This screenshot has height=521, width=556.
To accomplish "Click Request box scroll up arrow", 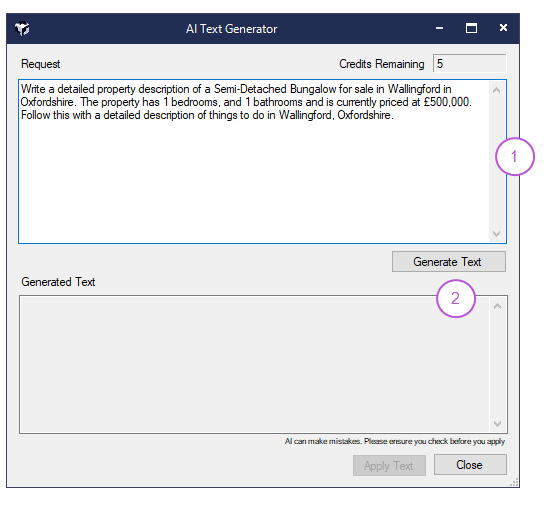I will (497, 90).
